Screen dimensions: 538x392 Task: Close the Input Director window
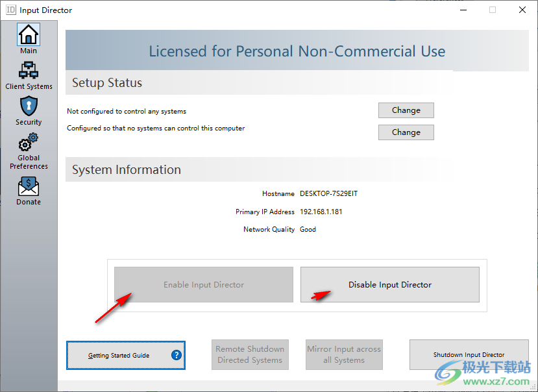pyautogui.click(x=522, y=10)
